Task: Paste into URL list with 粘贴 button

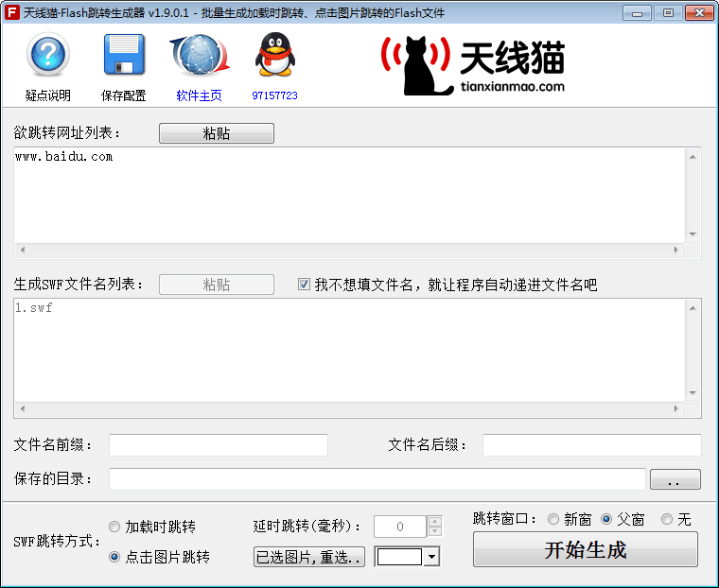Action: [x=217, y=133]
